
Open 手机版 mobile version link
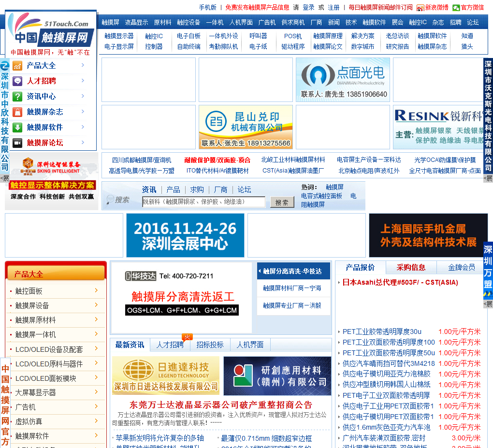point(207,8)
